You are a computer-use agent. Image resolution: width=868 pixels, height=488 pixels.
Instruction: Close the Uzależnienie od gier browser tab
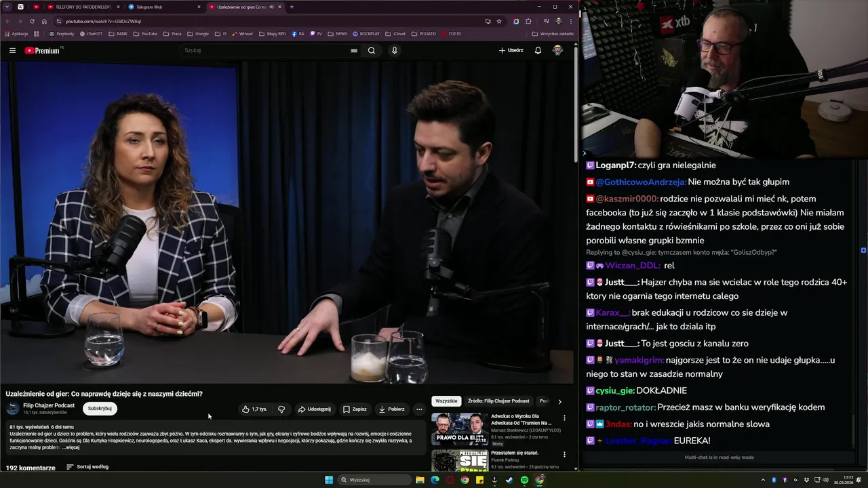point(279,7)
